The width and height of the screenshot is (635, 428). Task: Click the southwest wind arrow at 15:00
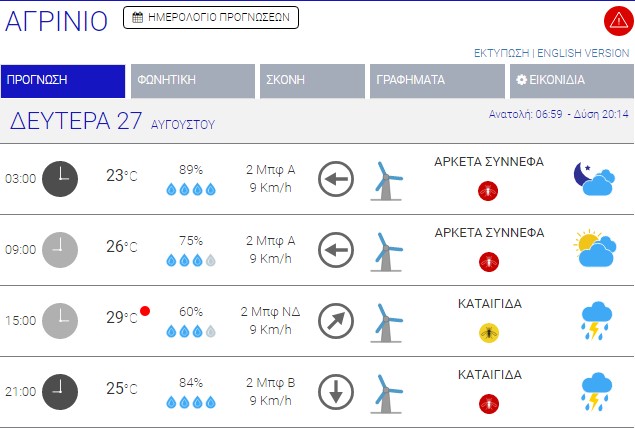(336, 321)
